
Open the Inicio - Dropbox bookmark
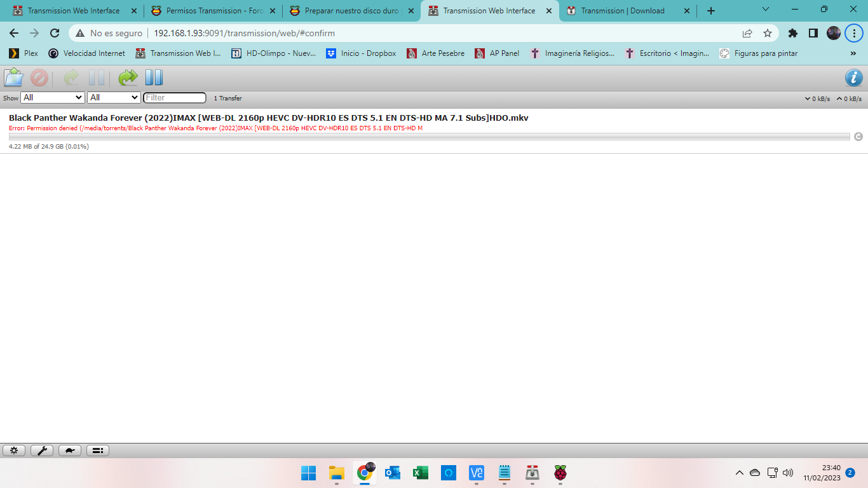click(x=361, y=53)
